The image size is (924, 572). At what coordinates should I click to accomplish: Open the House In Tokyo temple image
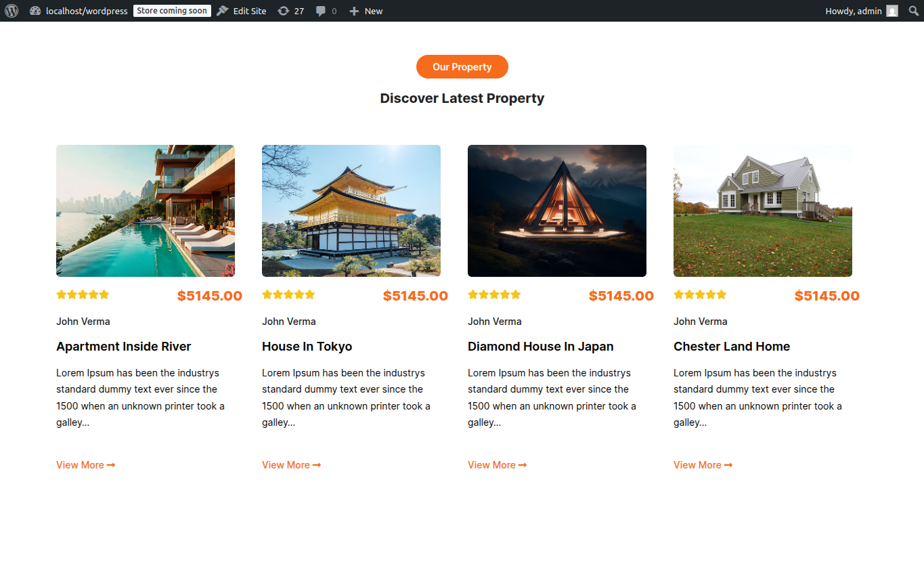pyautogui.click(x=351, y=211)
